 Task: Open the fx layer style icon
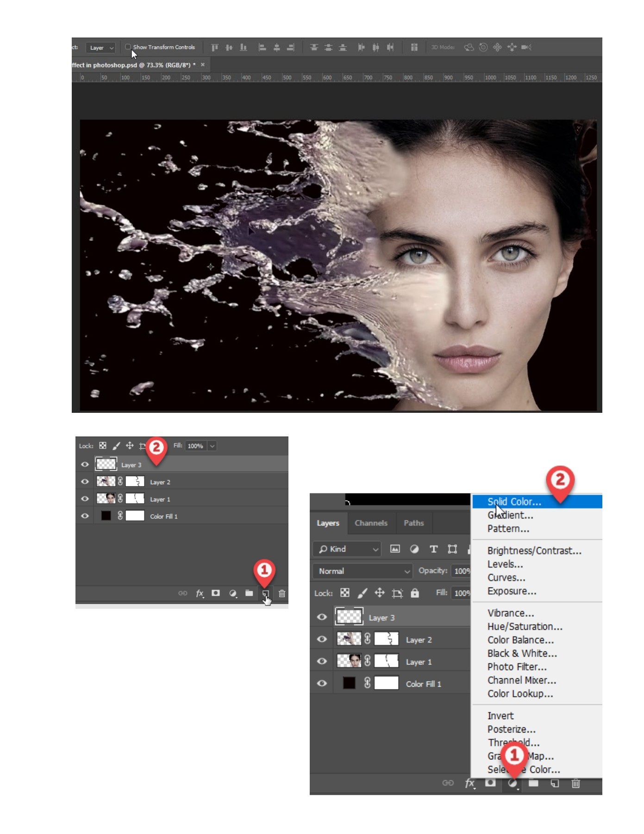pos(469,783)
